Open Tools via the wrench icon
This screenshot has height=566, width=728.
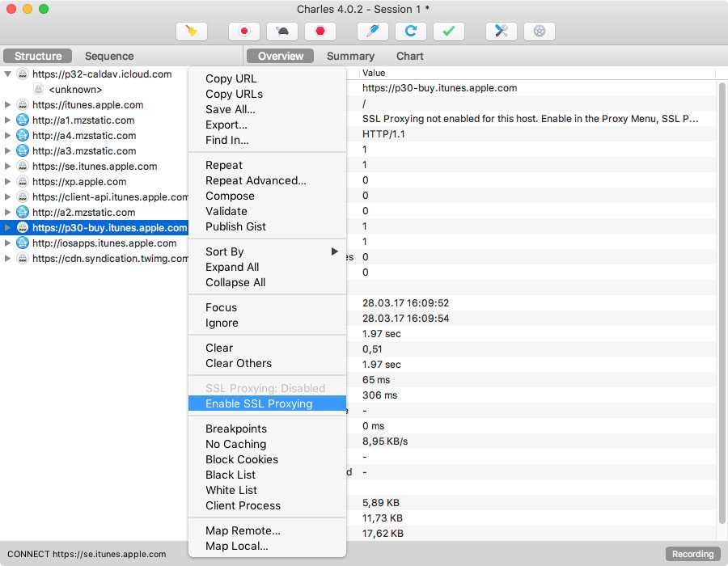(501, 32)
